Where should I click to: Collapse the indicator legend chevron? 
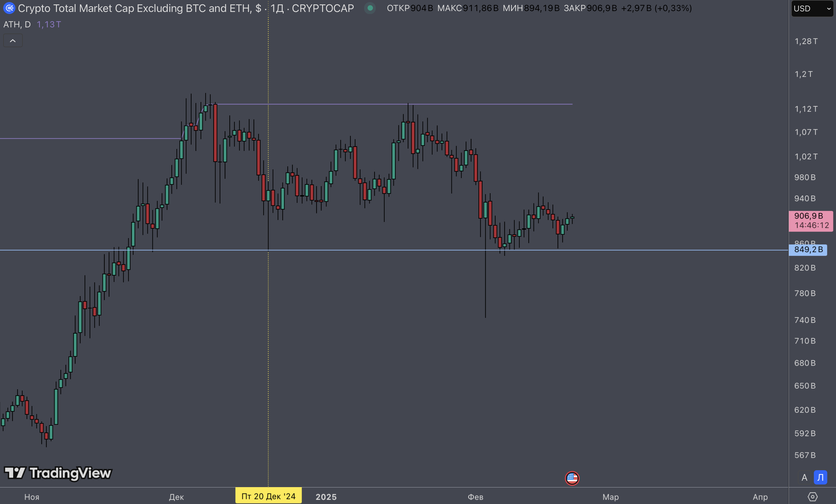(13, 41)
